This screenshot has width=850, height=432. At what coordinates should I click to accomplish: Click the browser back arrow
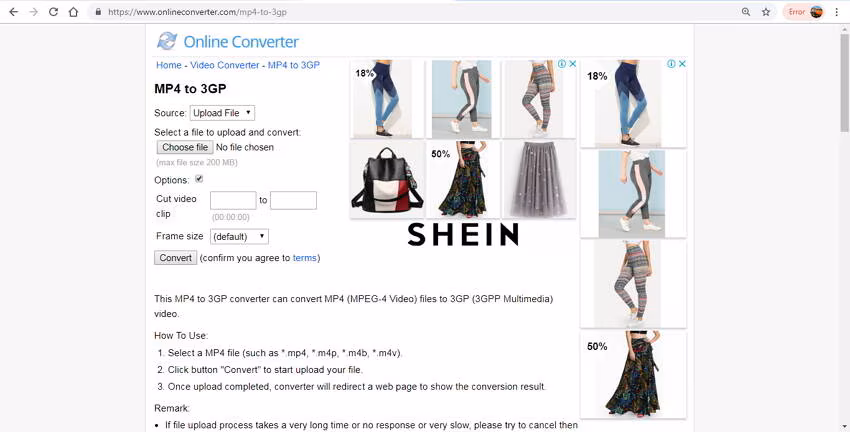click(14, 11)
